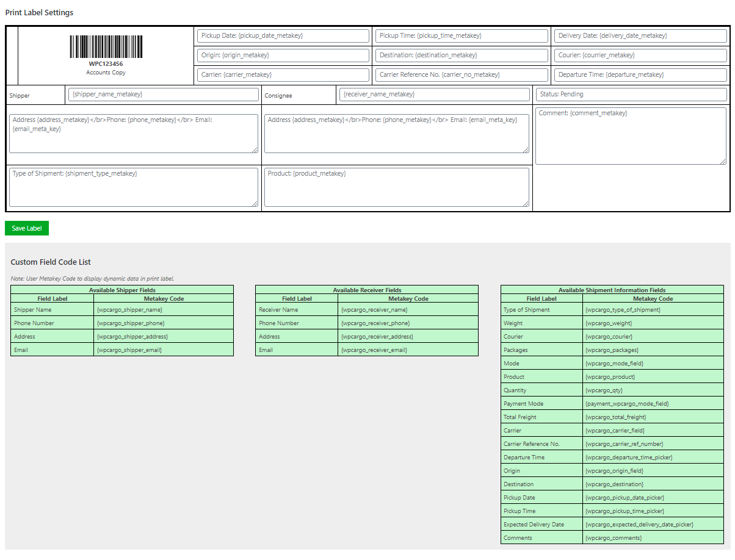
Task: Click the Departure Time metakey input field
Action: pyautogui.click(x=640, y=75)
